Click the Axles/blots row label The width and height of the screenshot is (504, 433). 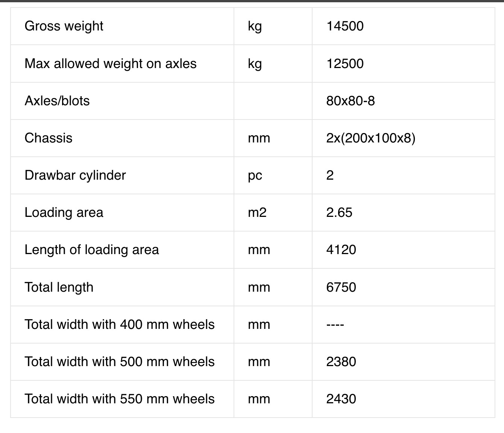pos(57,101)
